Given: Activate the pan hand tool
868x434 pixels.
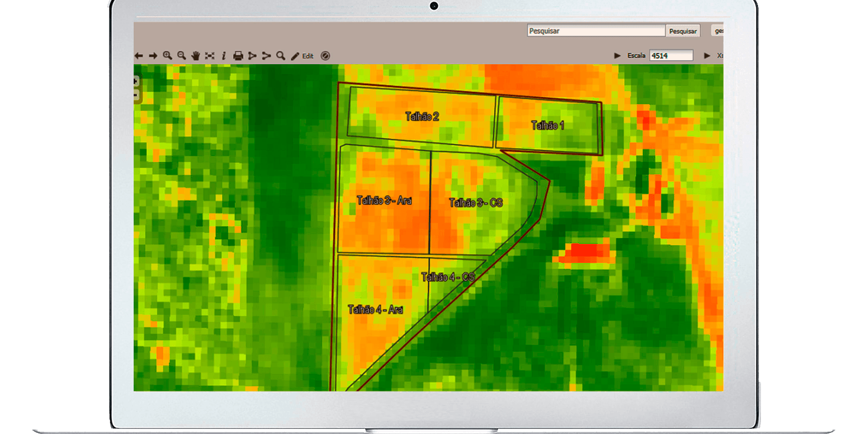Looking at the screenshot, I should (x=196, y=56).
